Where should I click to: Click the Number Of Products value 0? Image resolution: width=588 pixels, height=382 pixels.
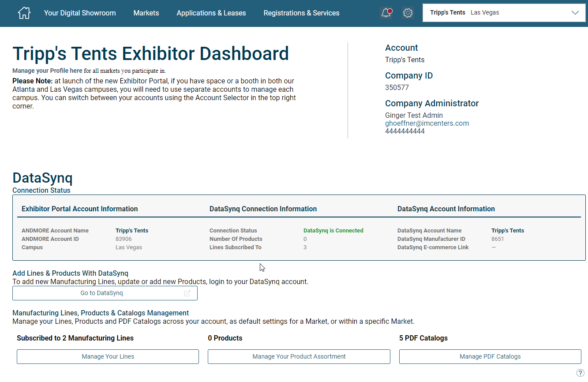click(x=305, y=239)
